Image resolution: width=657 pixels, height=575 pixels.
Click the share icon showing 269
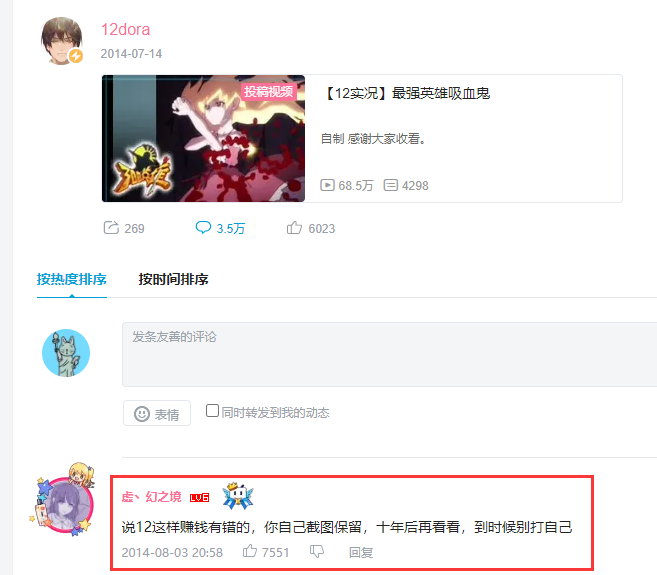(x=111, y=228)
